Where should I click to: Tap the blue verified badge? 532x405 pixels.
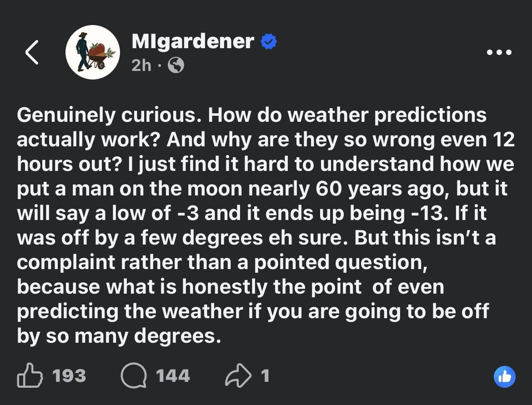(269, 42)
